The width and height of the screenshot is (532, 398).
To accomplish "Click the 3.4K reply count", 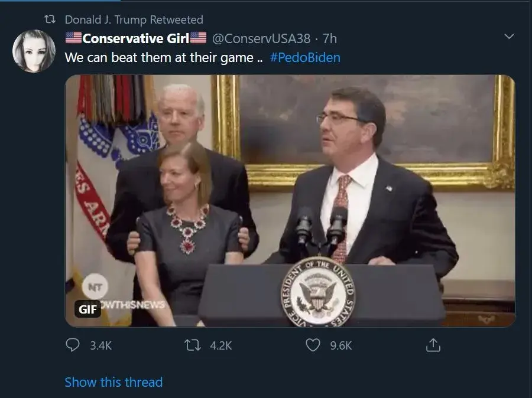I will pyautogui.click(x=100, y=345).
